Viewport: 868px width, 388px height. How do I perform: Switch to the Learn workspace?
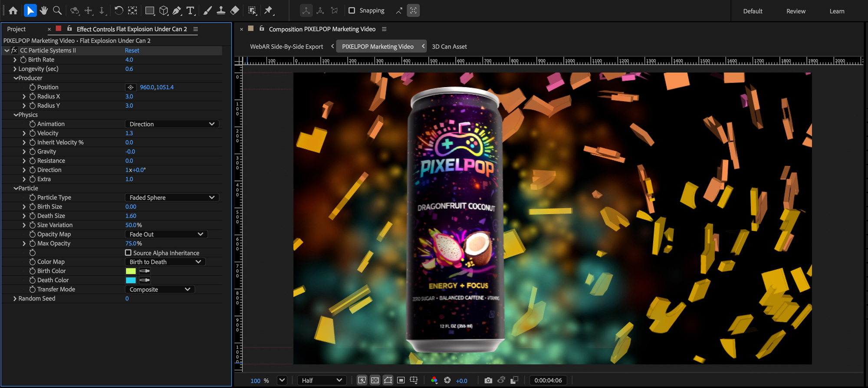[837, 11]
